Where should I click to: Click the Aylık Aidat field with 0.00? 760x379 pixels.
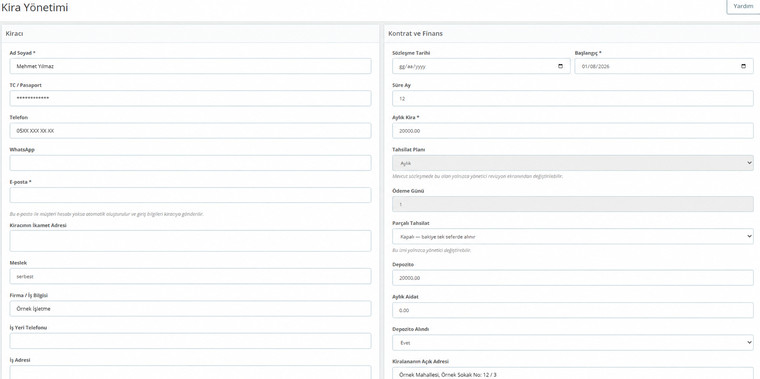pos(572,310)
